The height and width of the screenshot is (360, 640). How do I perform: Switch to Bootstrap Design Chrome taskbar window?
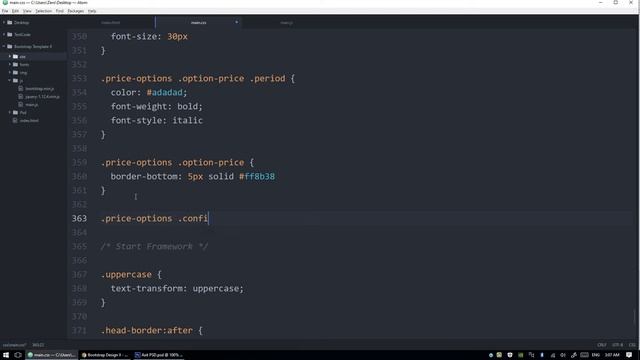104,355
